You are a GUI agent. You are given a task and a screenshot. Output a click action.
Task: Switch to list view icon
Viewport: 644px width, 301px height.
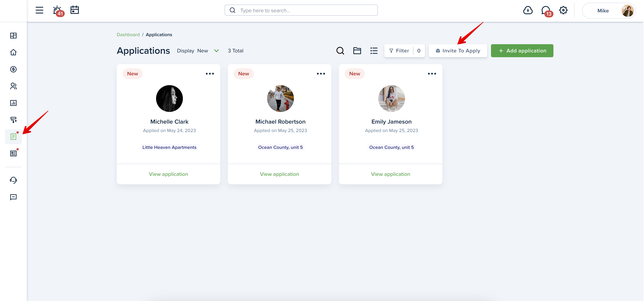[374, 51]
